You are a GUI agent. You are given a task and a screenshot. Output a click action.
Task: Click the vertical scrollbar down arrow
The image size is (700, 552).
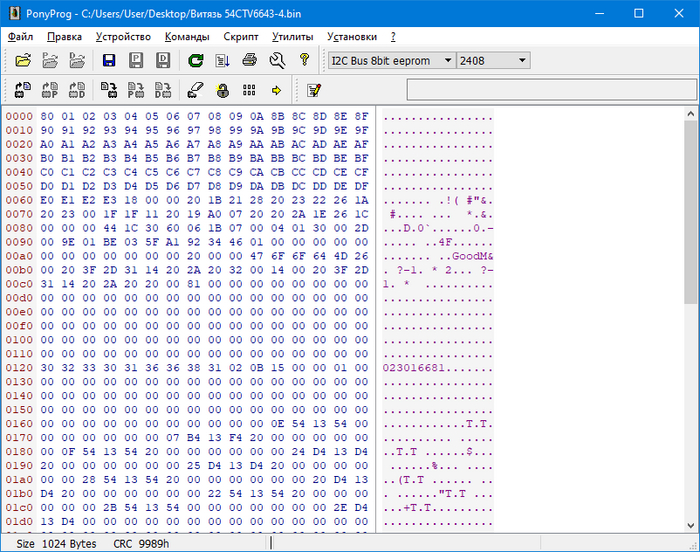point(691,524)
